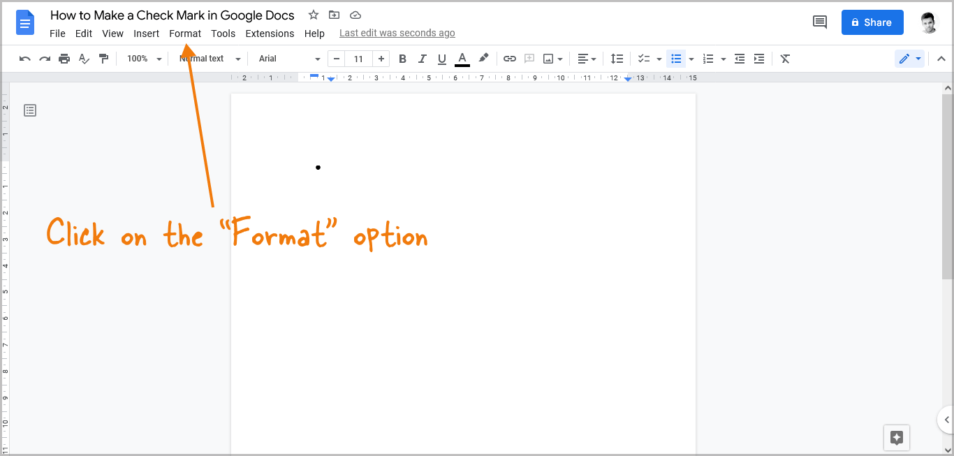This screenshot has width=954, height=456.
Task: Open the text alignment dropdown
Action: 587,59
